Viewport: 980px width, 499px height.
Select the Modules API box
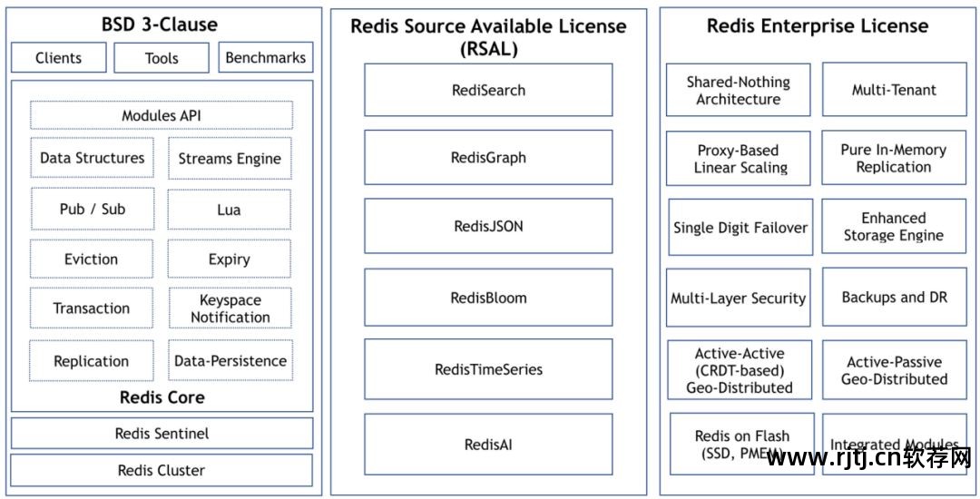[162, 115]
